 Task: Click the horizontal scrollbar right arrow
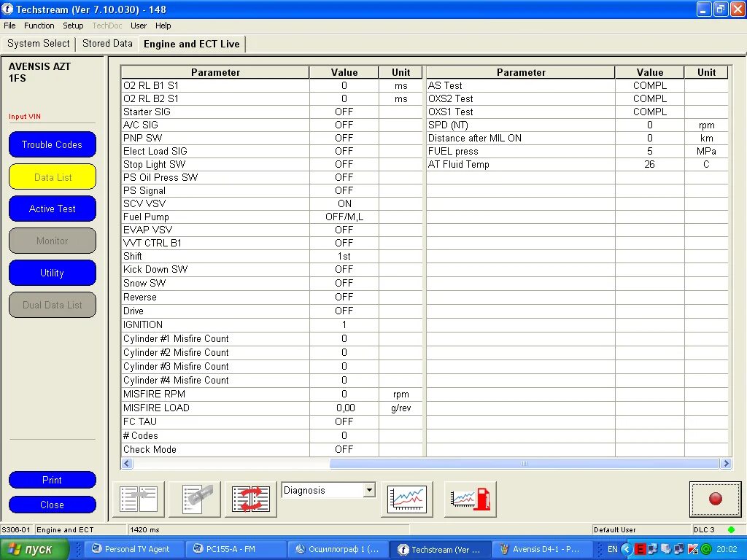click(726, 463)
